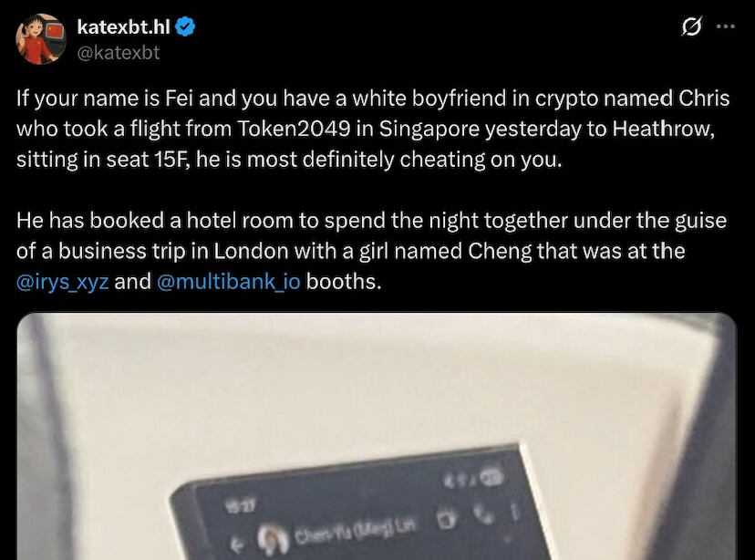Click the blue verified checkmark badge
This screenshot has width=755, height=560.
pyautogui.click(x=185, y=27)
